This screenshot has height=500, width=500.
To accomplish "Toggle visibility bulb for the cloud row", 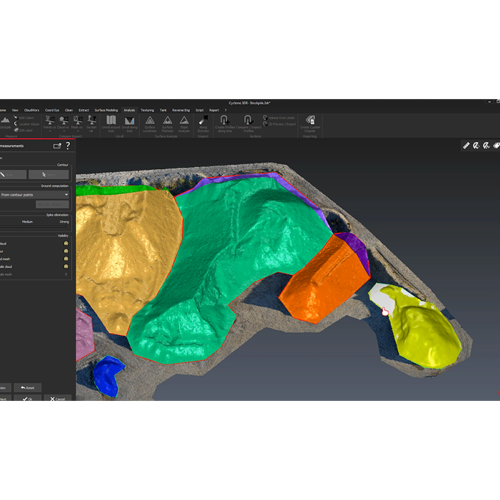I will (66, 243).
